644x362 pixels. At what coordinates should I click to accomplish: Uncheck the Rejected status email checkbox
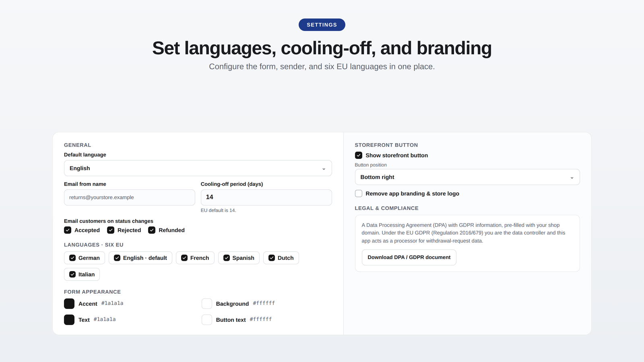(111, 230)
